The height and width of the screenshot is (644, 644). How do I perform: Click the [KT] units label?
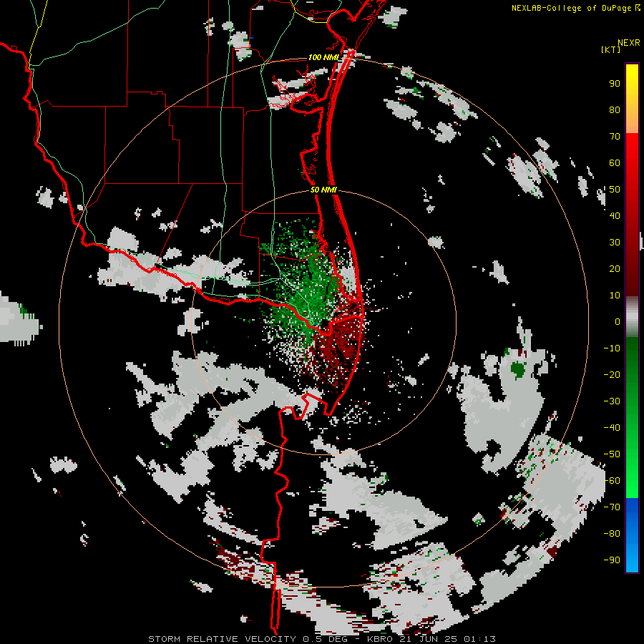[611, 49]
